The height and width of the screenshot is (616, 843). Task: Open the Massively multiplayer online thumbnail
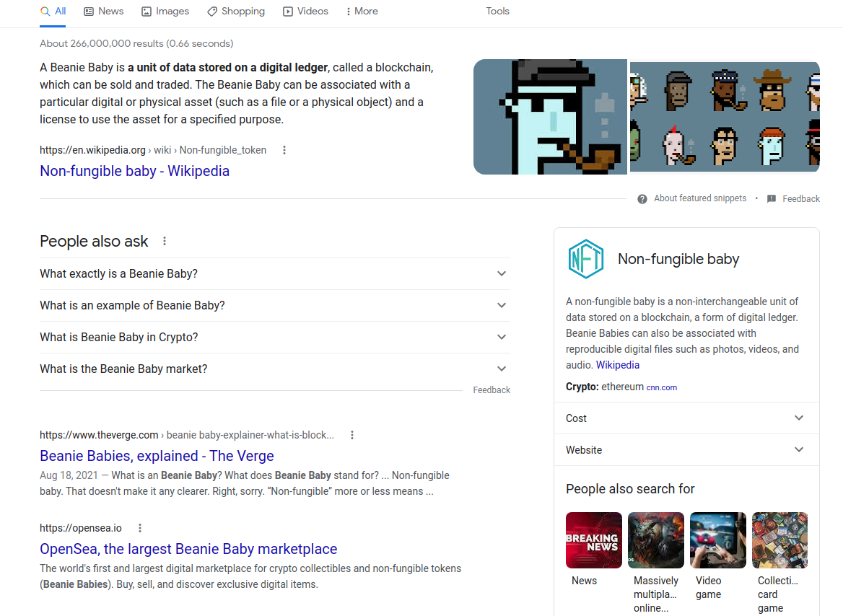click(x=656, y=540)
